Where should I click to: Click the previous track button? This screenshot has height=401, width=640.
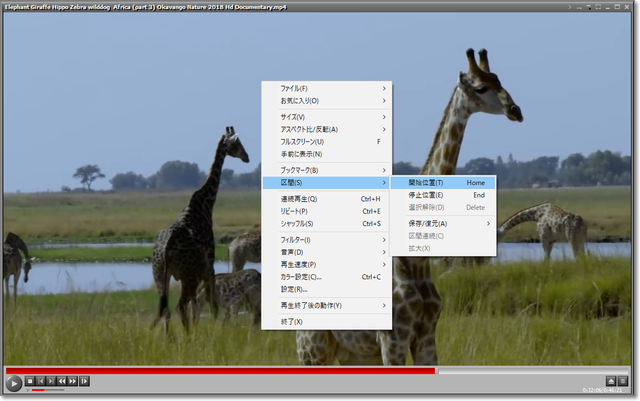coord(41,381)
